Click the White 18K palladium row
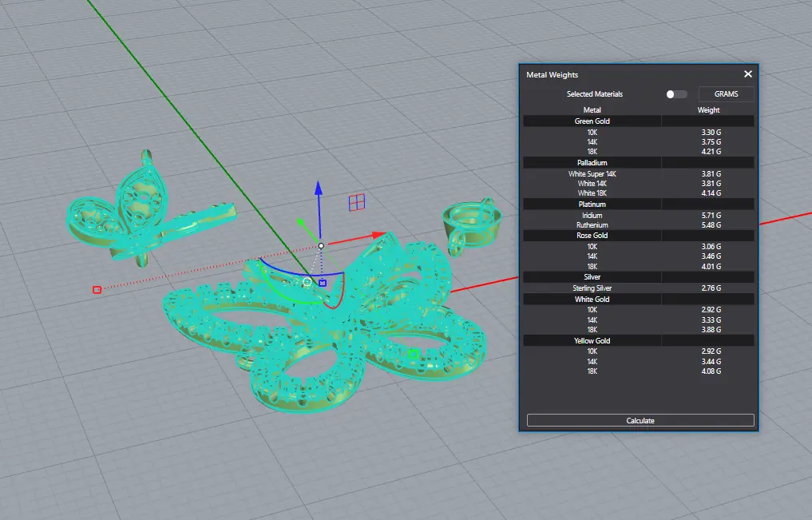 tap(639, 193)
